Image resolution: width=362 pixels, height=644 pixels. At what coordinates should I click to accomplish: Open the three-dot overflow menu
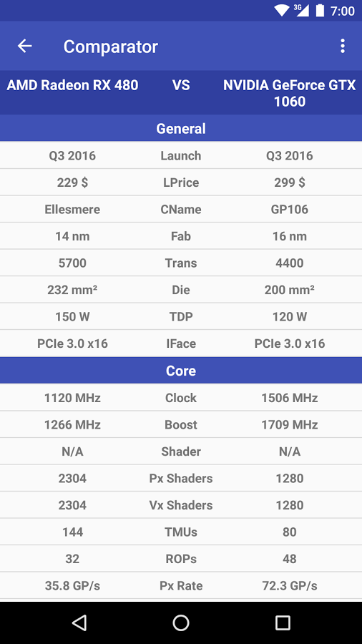point(342,46)
